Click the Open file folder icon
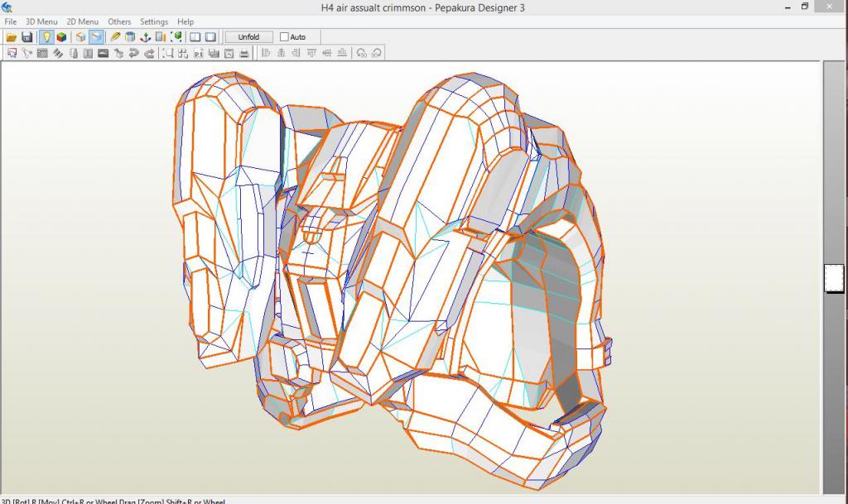 click(x=12, y=37)
